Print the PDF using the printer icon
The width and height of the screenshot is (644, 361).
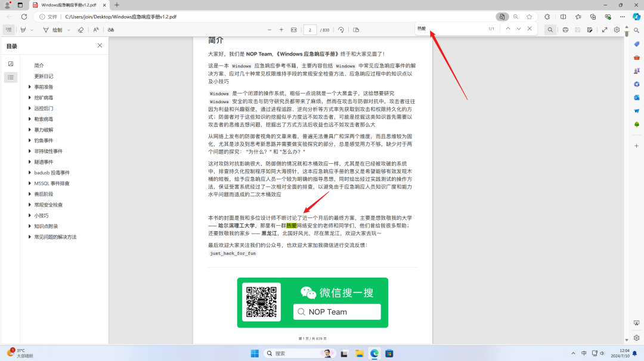[x=565, y=29]
